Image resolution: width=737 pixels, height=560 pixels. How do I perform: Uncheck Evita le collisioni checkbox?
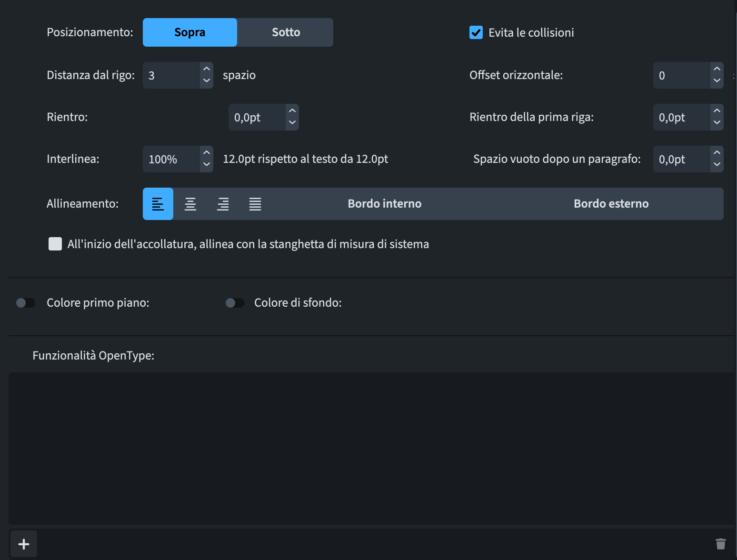pyautogui.click(x=476, y=32)
